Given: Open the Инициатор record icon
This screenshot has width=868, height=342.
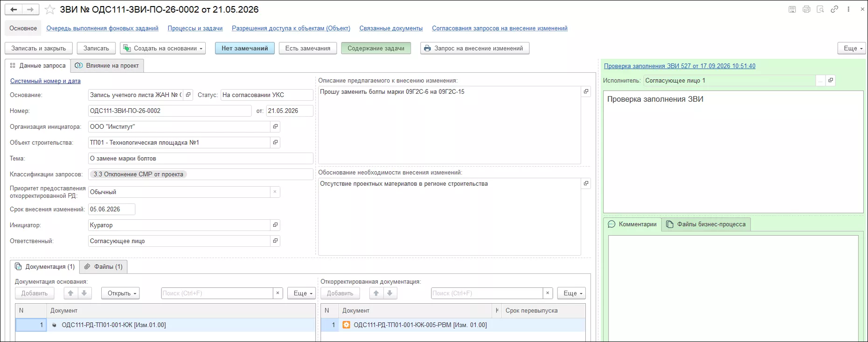Looking at the screenshot, I should pyautogui.click(x=275, y=225).
